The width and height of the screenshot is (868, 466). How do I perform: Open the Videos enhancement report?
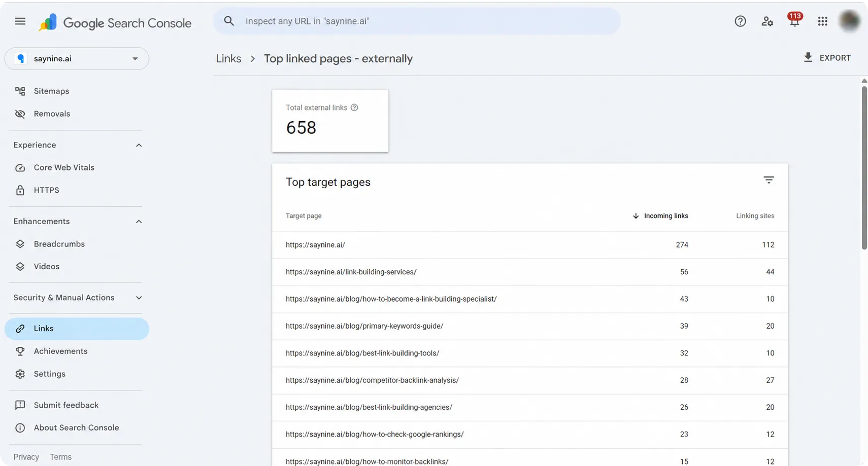[x=77, y=267]
